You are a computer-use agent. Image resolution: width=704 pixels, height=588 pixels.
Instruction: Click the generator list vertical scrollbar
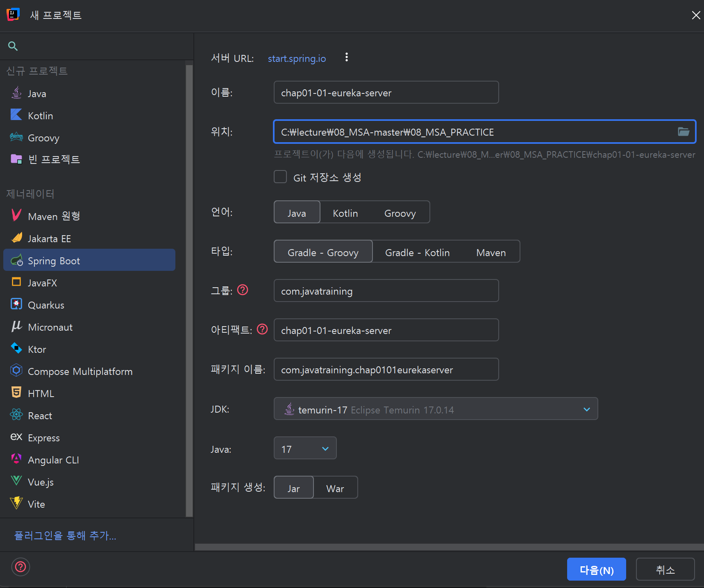(189, 290)
